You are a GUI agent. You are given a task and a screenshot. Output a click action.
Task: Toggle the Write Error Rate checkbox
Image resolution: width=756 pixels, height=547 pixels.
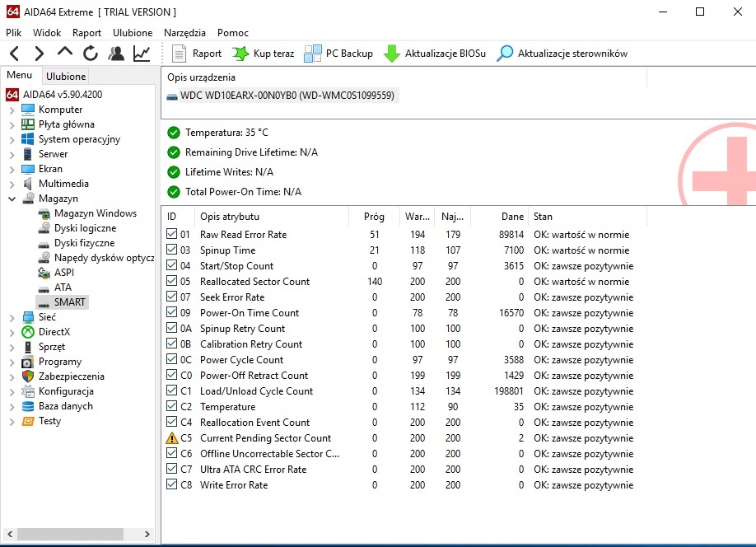171,484
